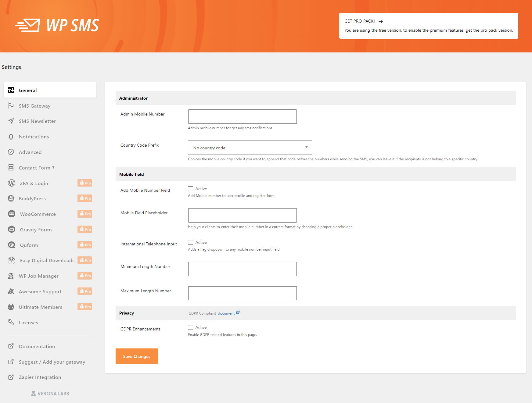Click the Documentation external link icon
532x403 pixels.
(11, 346)
